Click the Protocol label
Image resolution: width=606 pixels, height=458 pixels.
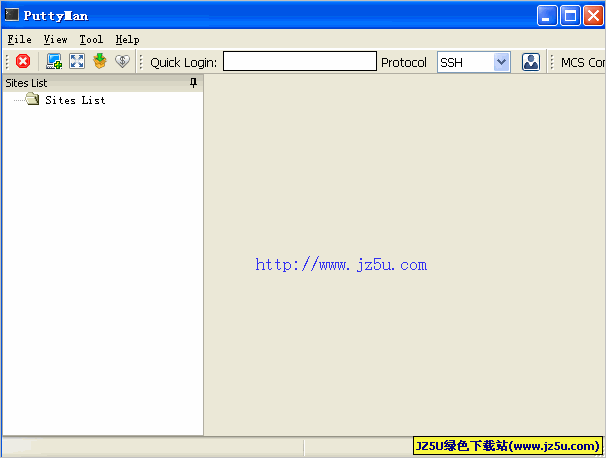(x=404, y=62)
